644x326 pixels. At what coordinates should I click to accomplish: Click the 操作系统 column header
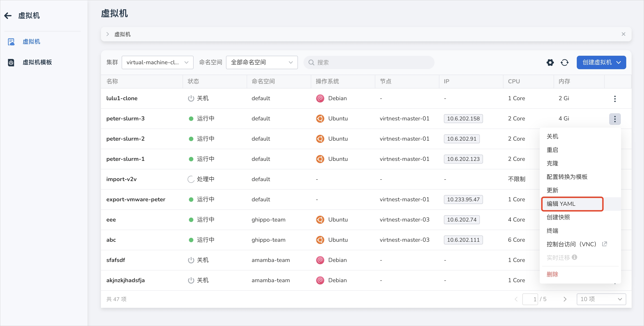[x=327, y=81]
